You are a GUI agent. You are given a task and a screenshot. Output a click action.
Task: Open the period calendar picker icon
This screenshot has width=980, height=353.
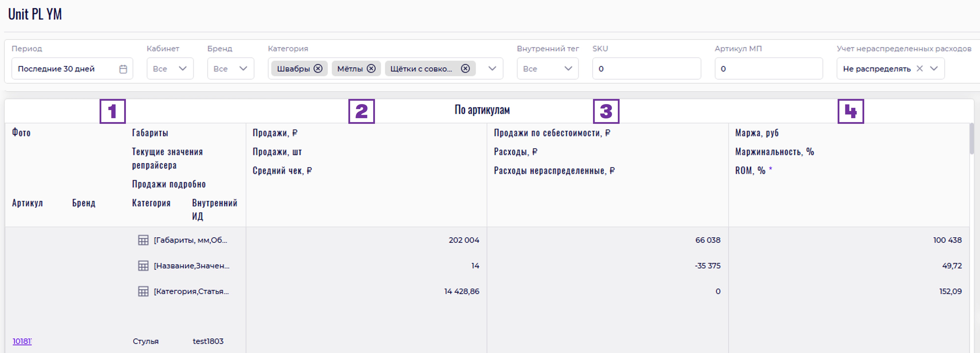[123, 69]
